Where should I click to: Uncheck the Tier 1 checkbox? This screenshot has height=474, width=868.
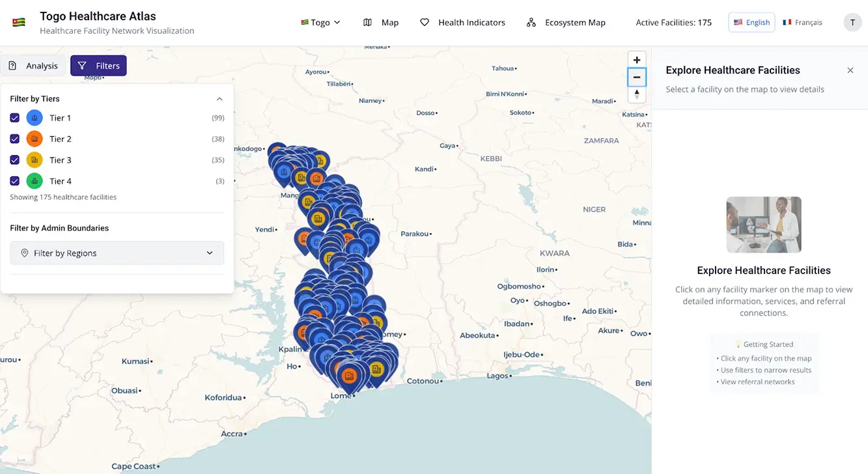[x=15, y=118]
